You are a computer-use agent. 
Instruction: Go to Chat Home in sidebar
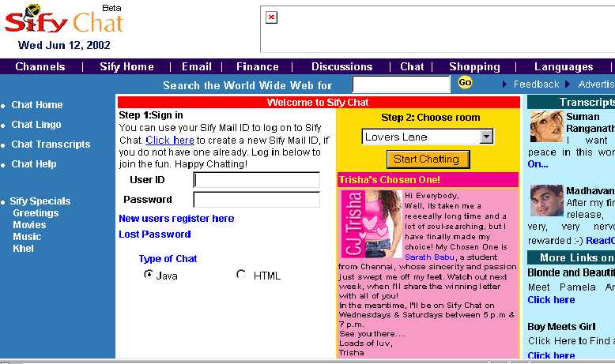pyautogui.click(x=37, y=105)
